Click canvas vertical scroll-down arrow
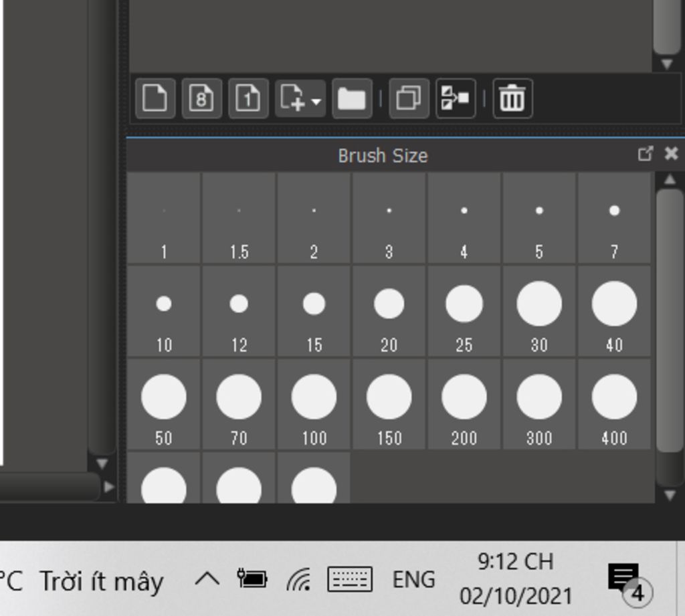 [x=102, y=464]
